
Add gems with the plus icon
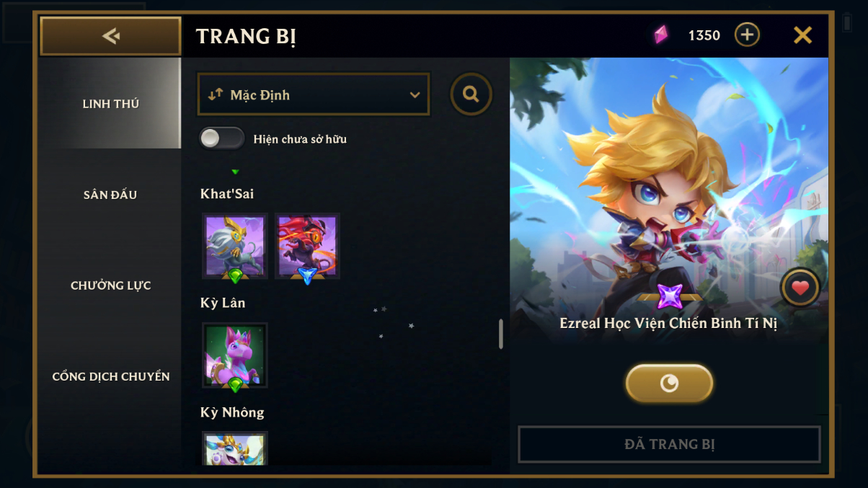pyautogui.click(x=747, y=35)
